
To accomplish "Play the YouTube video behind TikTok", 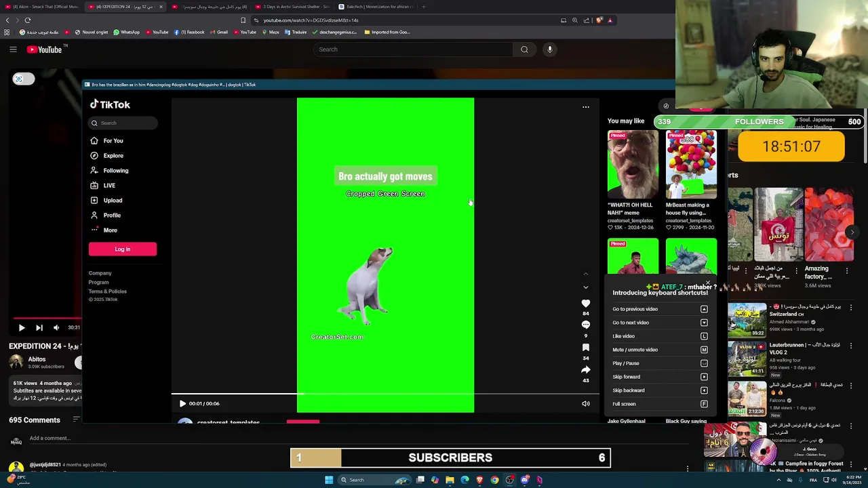I will pyautogui.click(x=22, y=327).
